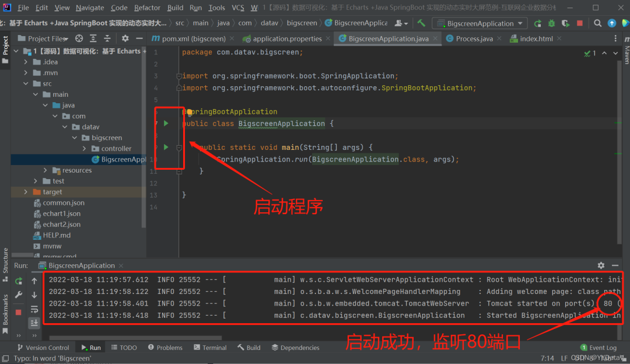The height and width of the screenshot is (364, 630).
Task: Open the Maven side panel
Action: click(626, 51)
